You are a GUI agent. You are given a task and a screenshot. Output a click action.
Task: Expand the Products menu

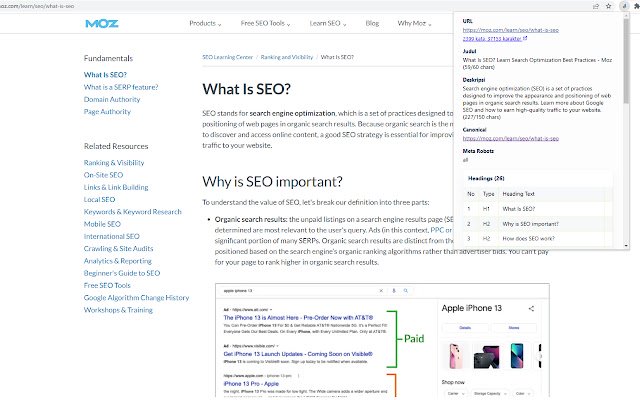click(x=205, y=23)
